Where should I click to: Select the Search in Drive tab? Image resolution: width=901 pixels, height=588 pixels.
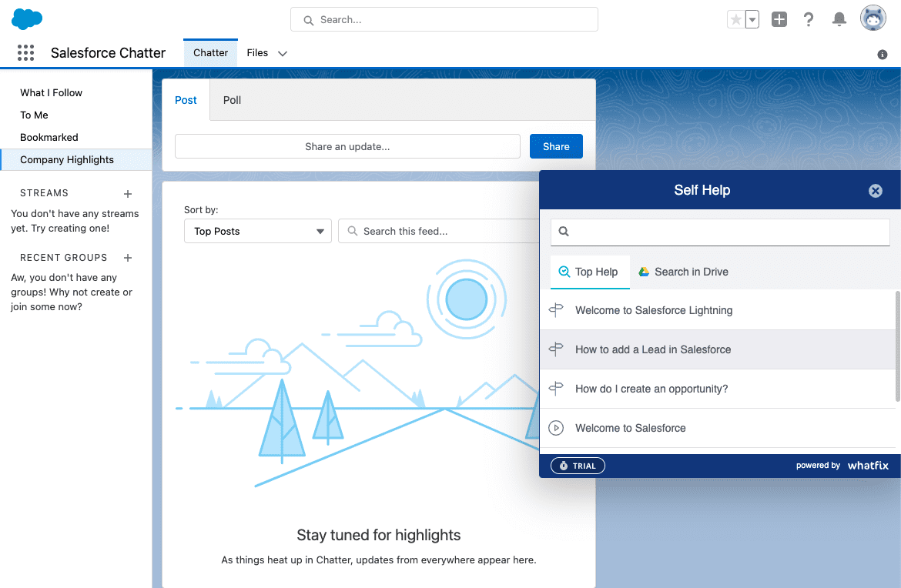click(x=683, y=272)
